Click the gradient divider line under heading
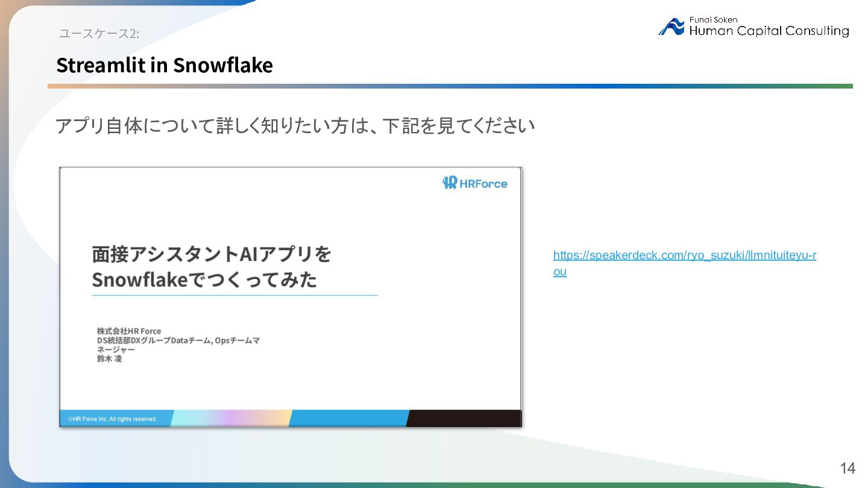This screenshot has height=488, width=868. [x=450, y=86]
